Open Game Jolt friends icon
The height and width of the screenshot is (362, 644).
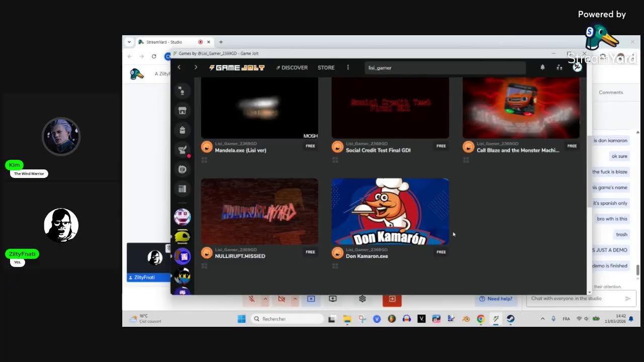click(x=559, y=67)
